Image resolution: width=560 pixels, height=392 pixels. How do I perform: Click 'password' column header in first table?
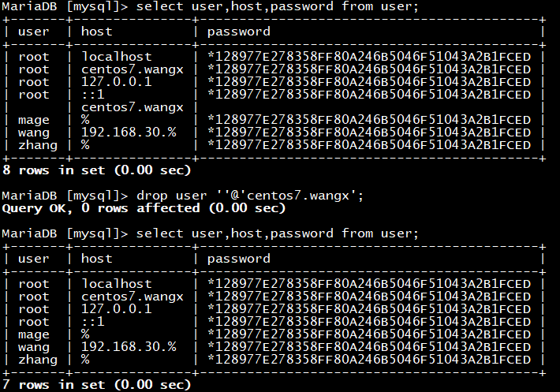coord(238,32)
